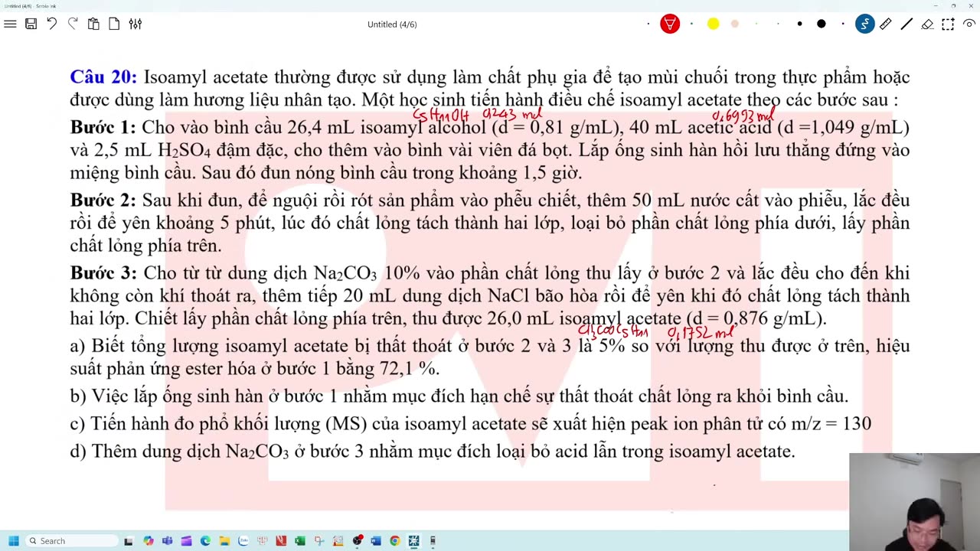The width and height of the screenshot is (980, 551).
Task: Paste from the clipboard
Action: tap(93, 24)
